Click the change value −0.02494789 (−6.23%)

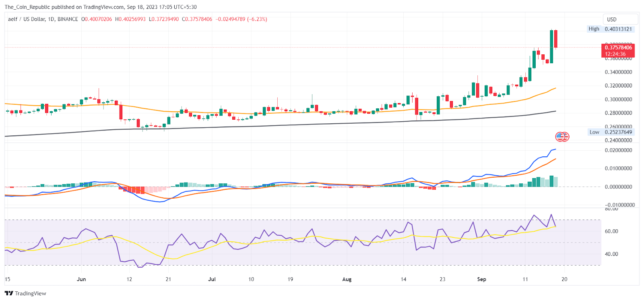(x=242, y=19)
